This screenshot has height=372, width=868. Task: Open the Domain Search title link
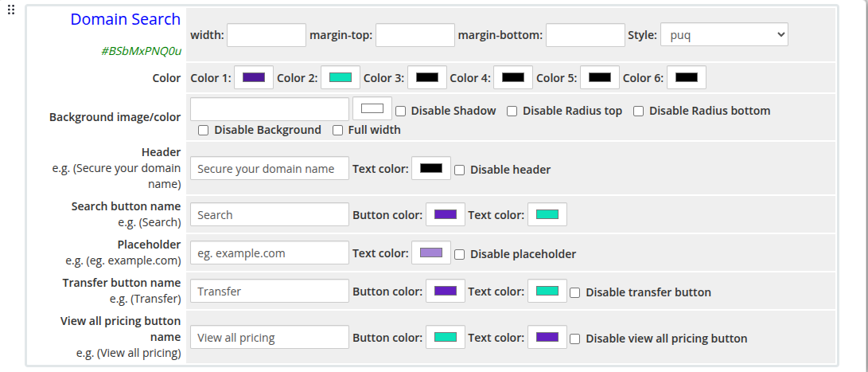pyautogui.click(x=125, y=19)
